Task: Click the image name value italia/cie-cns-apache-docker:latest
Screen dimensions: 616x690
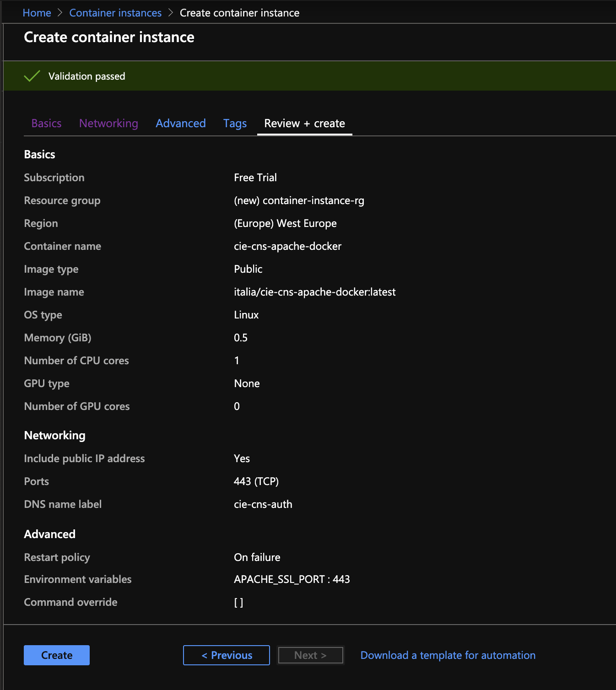Action: [315, 292]
